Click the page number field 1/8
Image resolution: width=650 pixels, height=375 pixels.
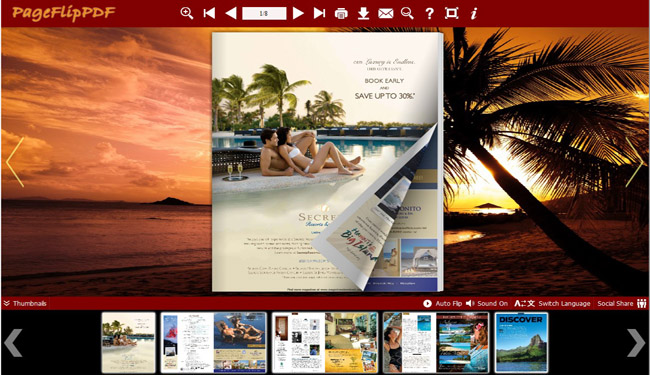click(264, 13)
